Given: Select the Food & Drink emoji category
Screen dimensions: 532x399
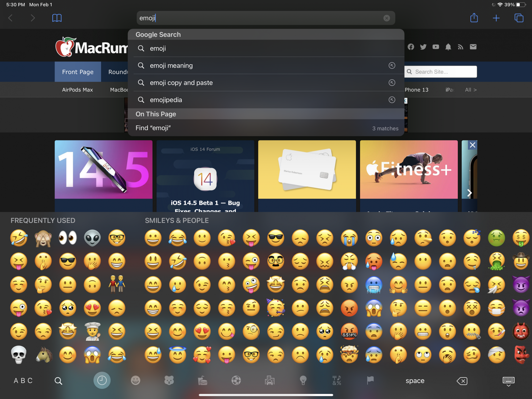Looking at the screenshot, I should [x=203, y=381].
